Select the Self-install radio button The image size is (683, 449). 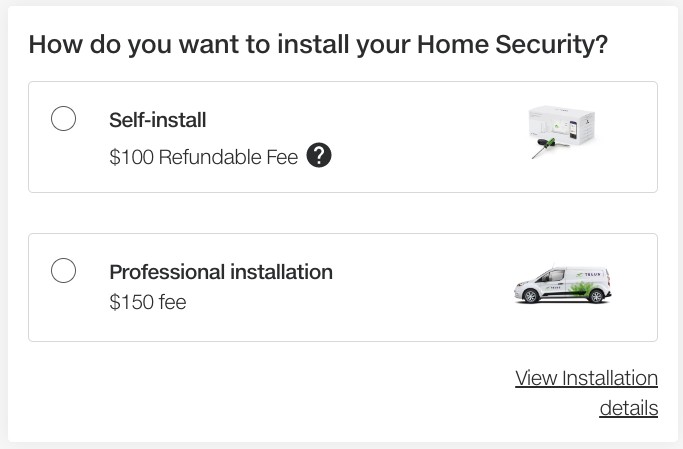click(x=63, y=119)
